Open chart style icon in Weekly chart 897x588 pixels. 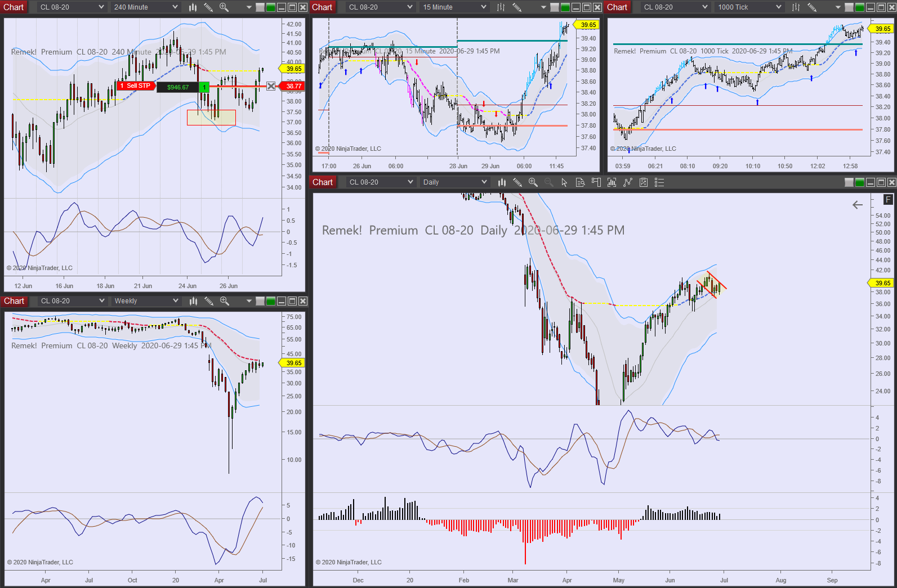pyautogui.click(x=193, y=301)
